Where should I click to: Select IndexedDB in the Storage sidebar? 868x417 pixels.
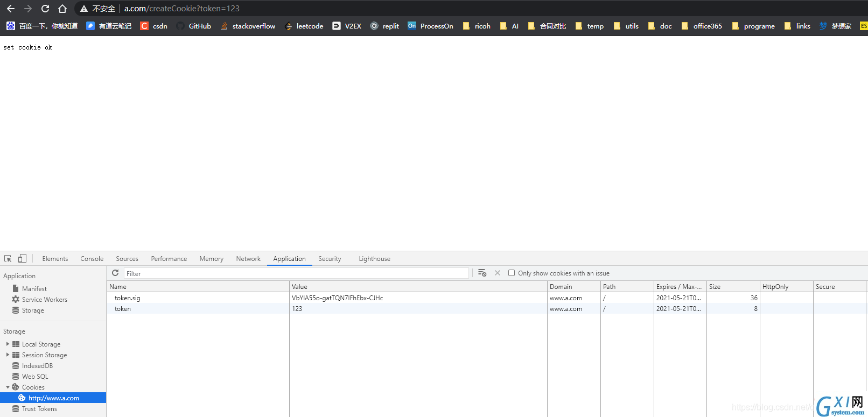click(37, 366)
